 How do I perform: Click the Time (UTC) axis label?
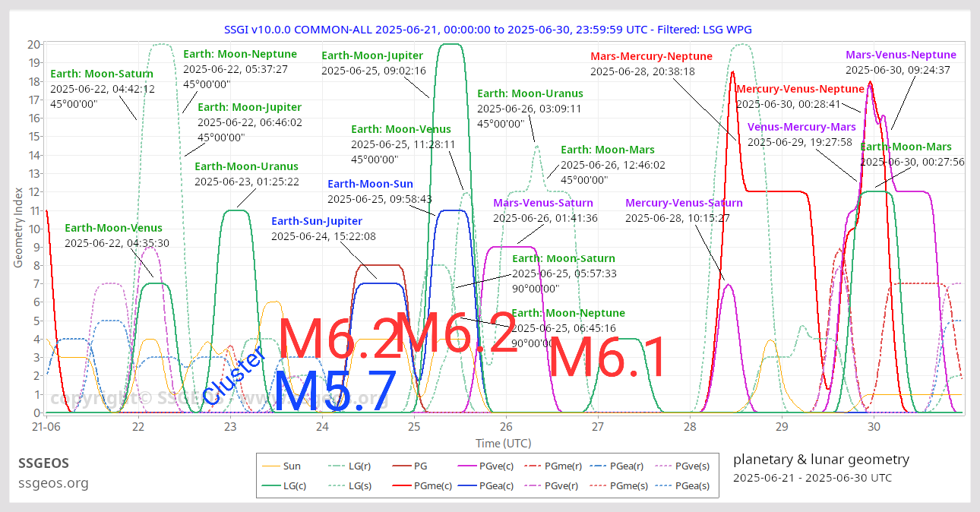tap(502, 443)
